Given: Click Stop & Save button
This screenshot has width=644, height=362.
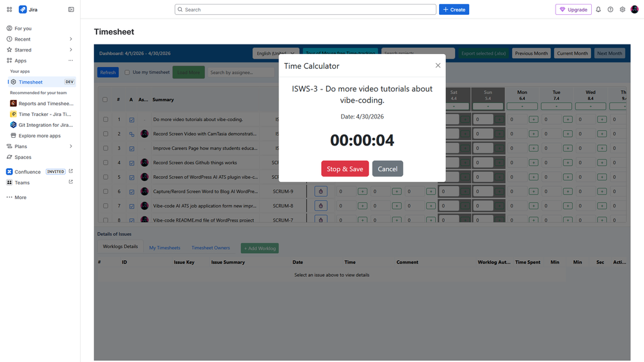Looking at the screenshot, I should coord(345,169).
